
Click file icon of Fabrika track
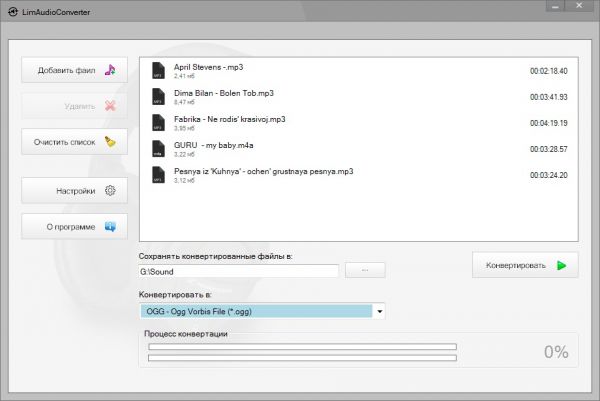click(158, 123)
